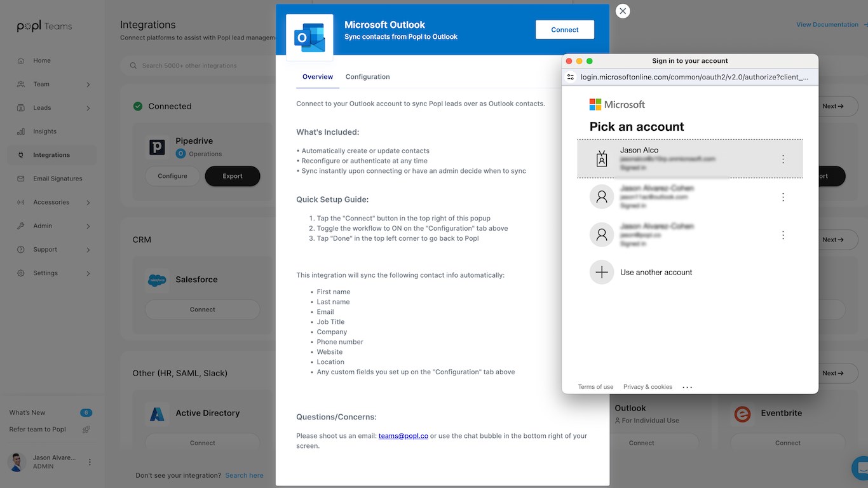Screen dimensions: 868x488
Task: Click the Insights bar chart icon
Action: [x=21, y=132]
